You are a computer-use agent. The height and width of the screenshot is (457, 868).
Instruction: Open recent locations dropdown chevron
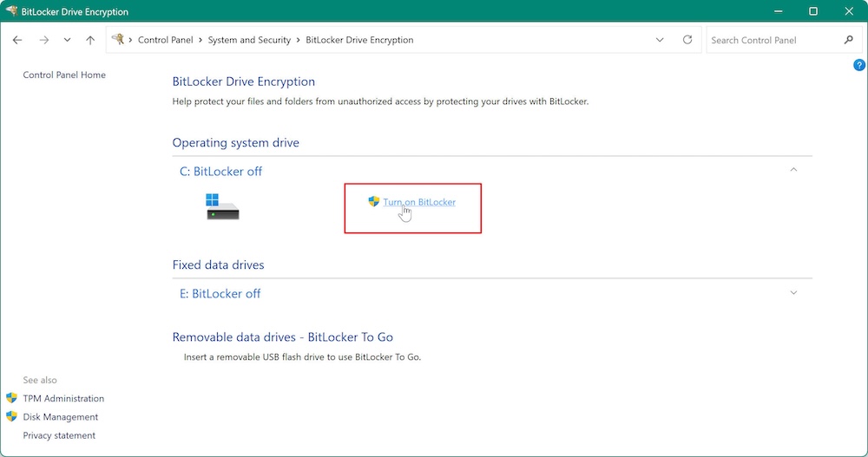(67, 40)
